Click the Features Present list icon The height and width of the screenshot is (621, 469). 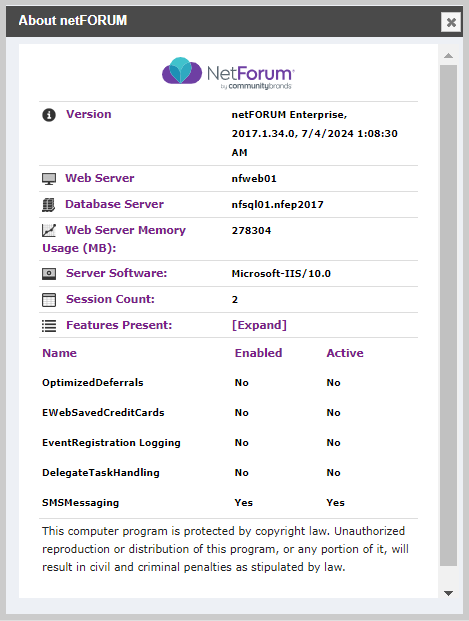click(x=49, y=326)
